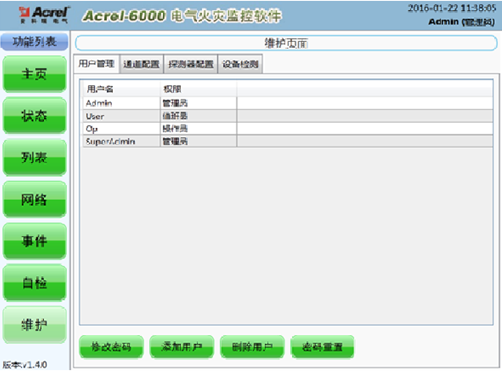
Task: Click the 密码重置 button
Action: [x=322, y=347]
